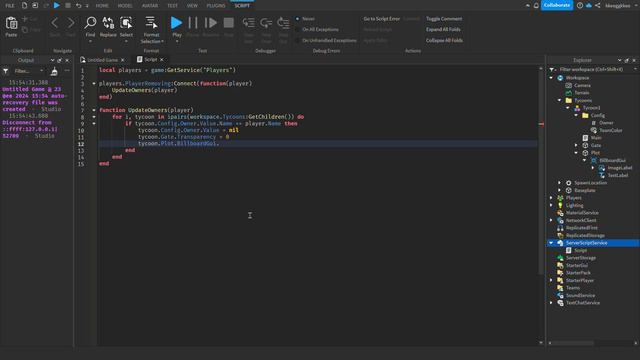Start the large Play test button

point(176,23)
